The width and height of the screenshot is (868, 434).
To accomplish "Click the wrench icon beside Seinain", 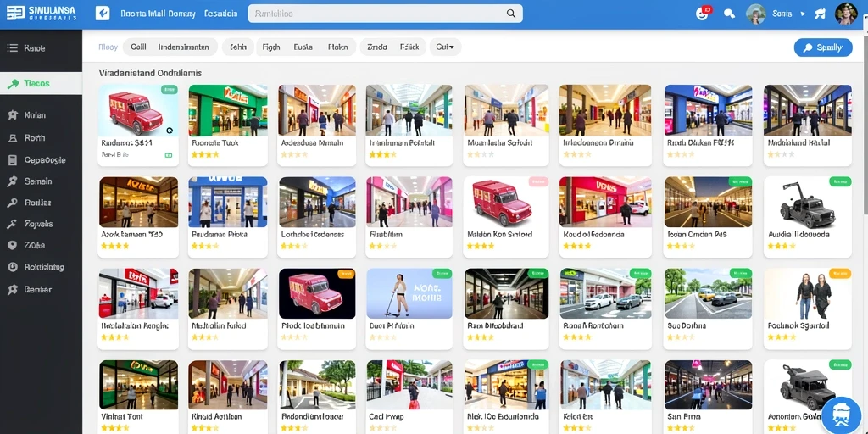I will (x=13, y=181).
